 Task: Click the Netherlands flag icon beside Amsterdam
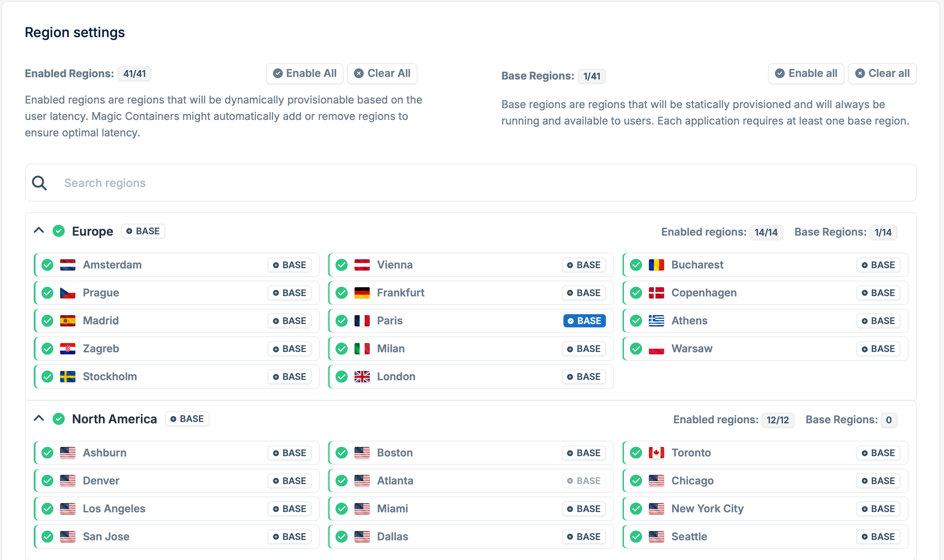click(67, 265)
